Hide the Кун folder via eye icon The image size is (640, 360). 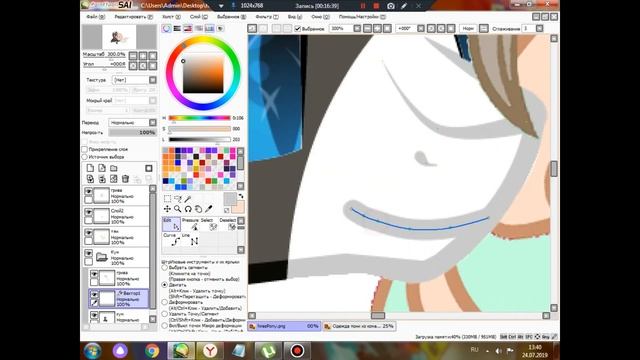coord(89,253)
